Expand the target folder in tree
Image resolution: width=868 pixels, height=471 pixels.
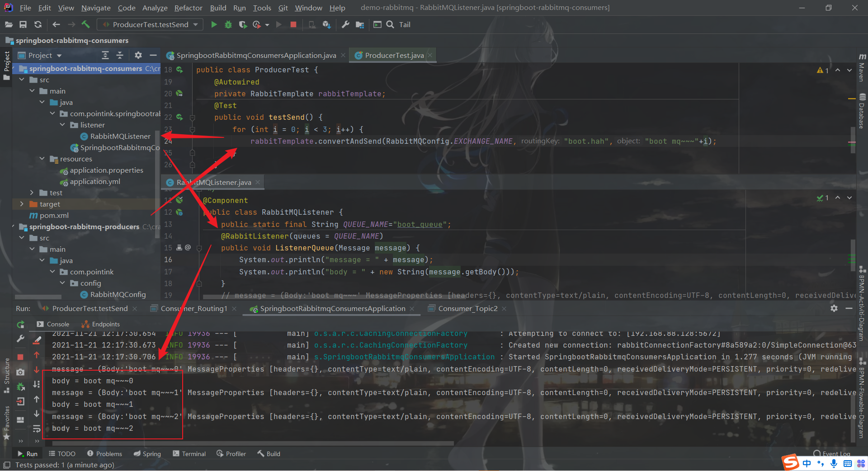22,204
